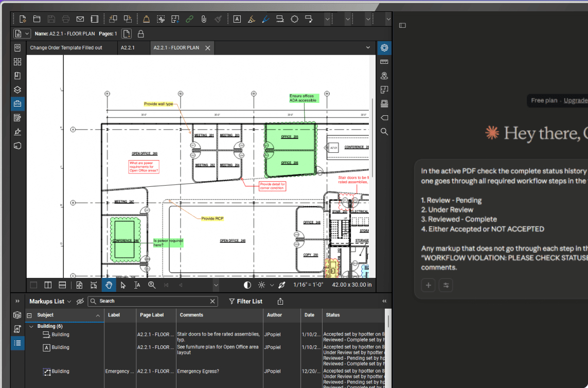Toggle the sun-shaped display icon

261,285
